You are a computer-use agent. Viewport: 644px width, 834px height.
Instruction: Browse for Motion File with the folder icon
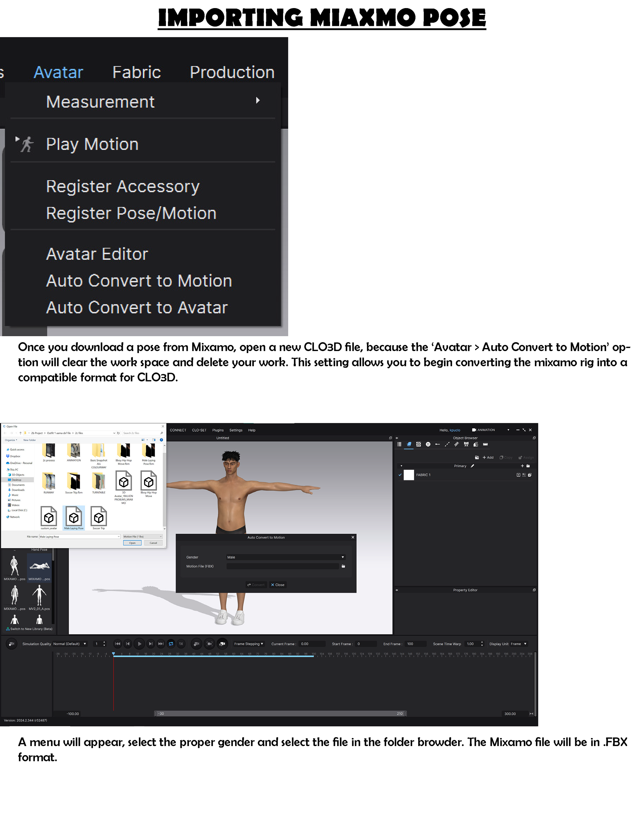343,566
